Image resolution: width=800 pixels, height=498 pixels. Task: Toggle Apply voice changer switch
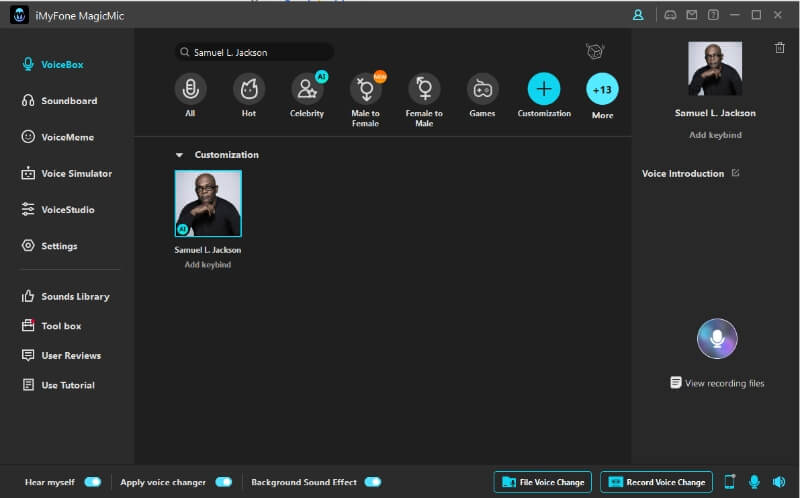tap(223, 482)
